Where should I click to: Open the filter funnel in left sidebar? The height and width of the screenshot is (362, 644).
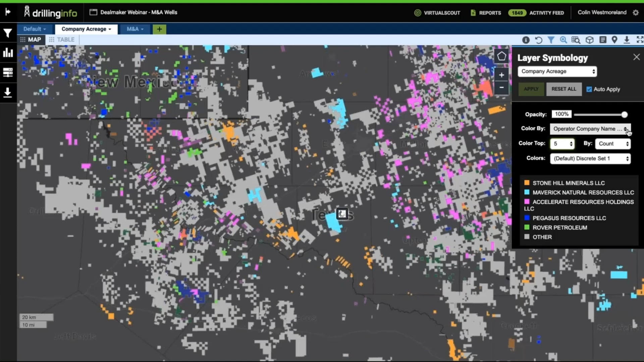tap(8, 33)
